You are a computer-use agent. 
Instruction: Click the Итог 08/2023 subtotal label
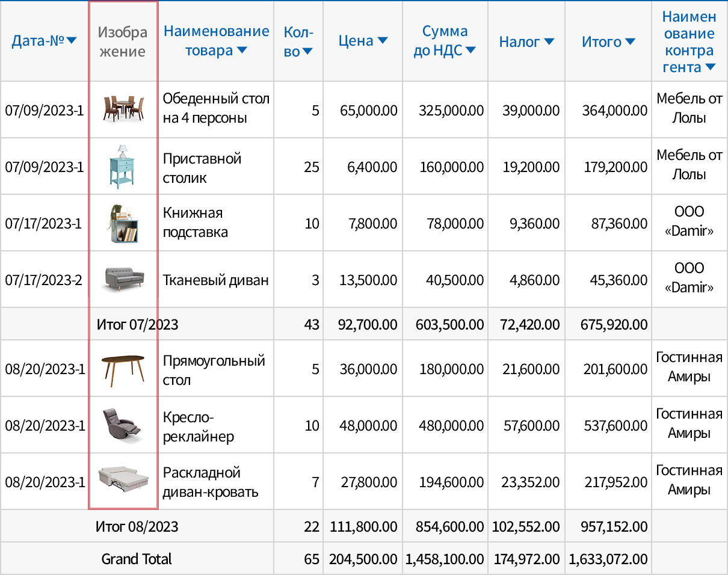[137, 527]
